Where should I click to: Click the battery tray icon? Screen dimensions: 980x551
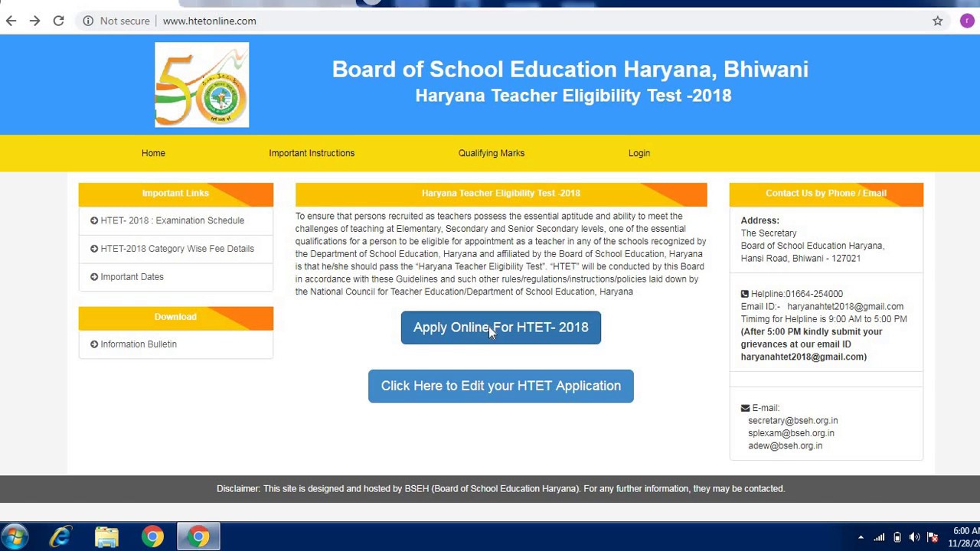(x=897, y=537)
